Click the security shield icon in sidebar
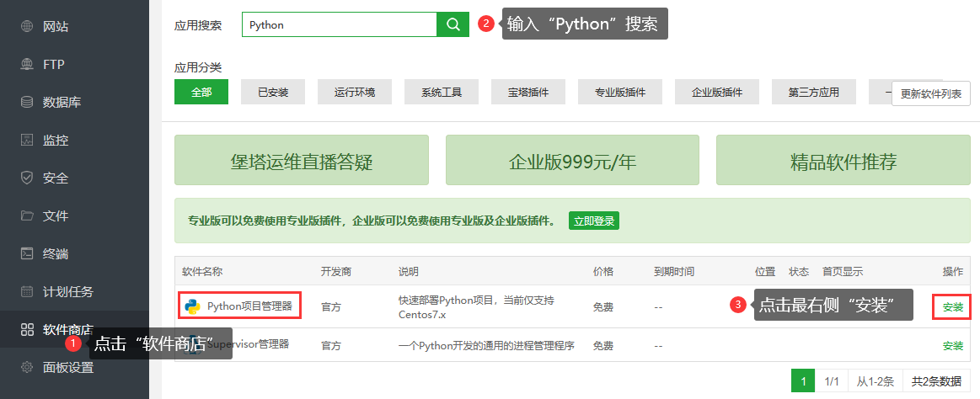Screen dimensions: 980x399 point(27,178)
